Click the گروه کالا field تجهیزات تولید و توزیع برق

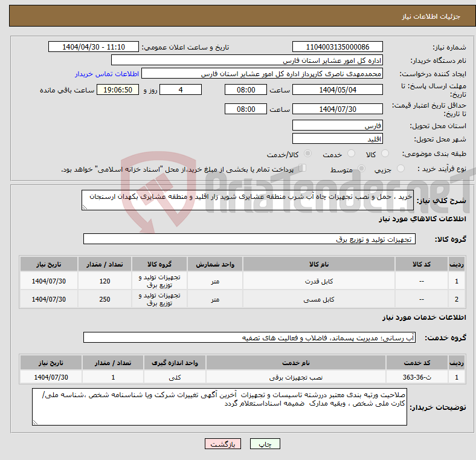(249, 239)
